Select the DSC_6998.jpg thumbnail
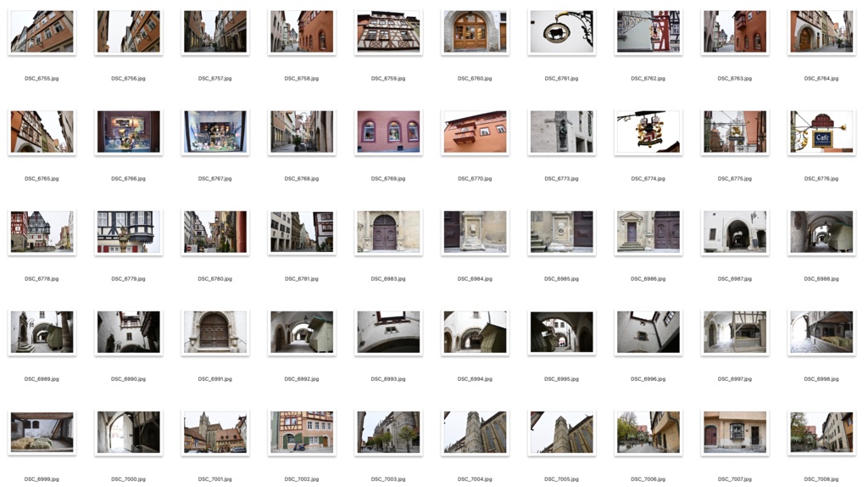Screen dimensions: 868x487 click(821, 332)
